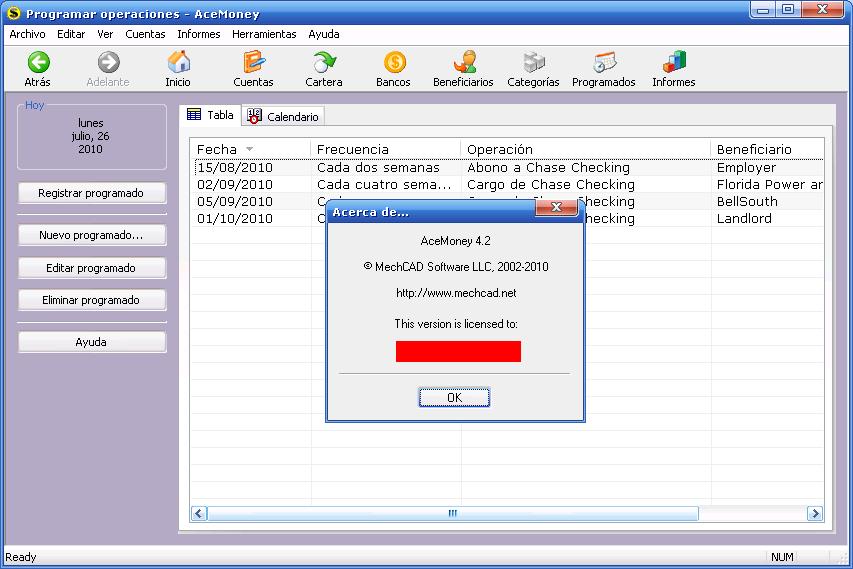The image size is (853, 569).
Task: Open the Programados calendar icon
Action: [x=604, y=62]
